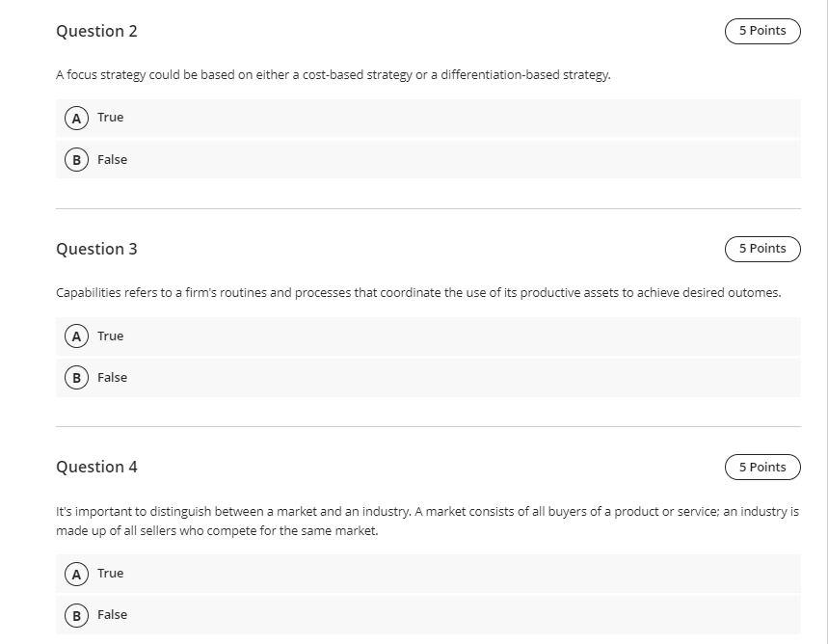Click the 5 Points badge for Question 2
Screen dimensions: 828x644
pos(761,30)
